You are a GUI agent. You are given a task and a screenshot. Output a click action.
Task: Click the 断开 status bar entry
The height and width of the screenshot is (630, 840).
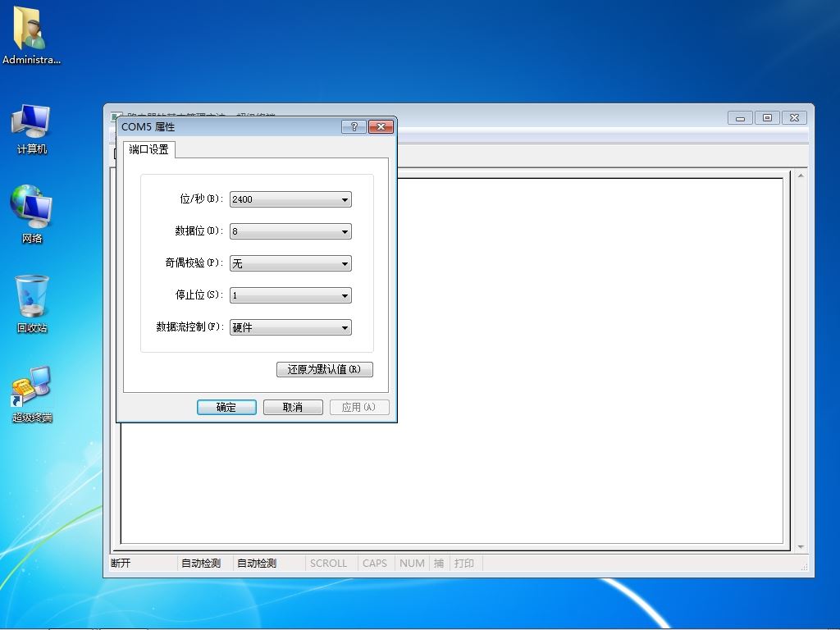(x=121, y=563)
